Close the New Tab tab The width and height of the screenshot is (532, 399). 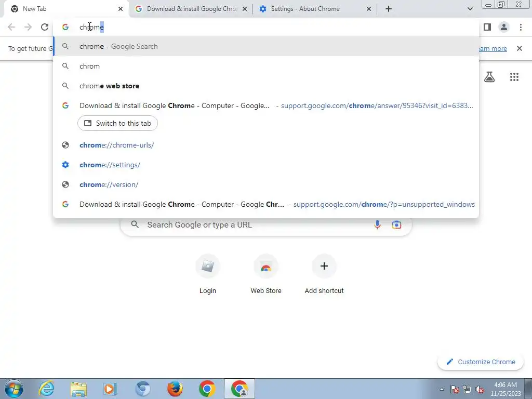click(x=121, y=9)
